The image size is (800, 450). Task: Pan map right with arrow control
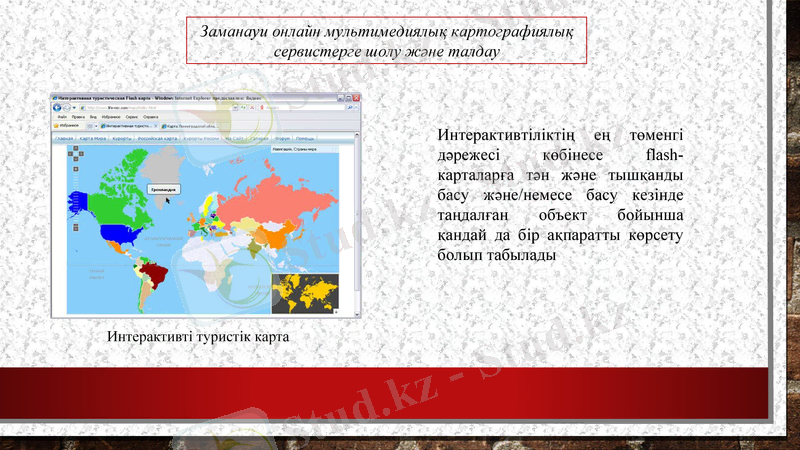[82, 154]
